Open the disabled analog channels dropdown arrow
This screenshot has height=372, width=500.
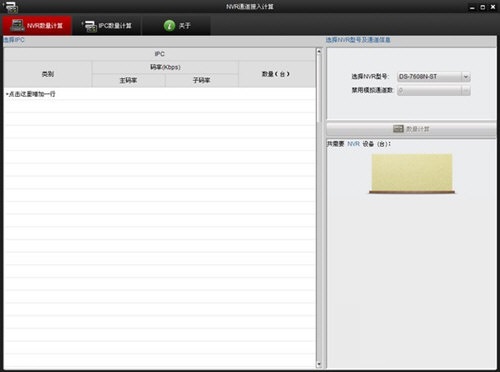point(466,90)
